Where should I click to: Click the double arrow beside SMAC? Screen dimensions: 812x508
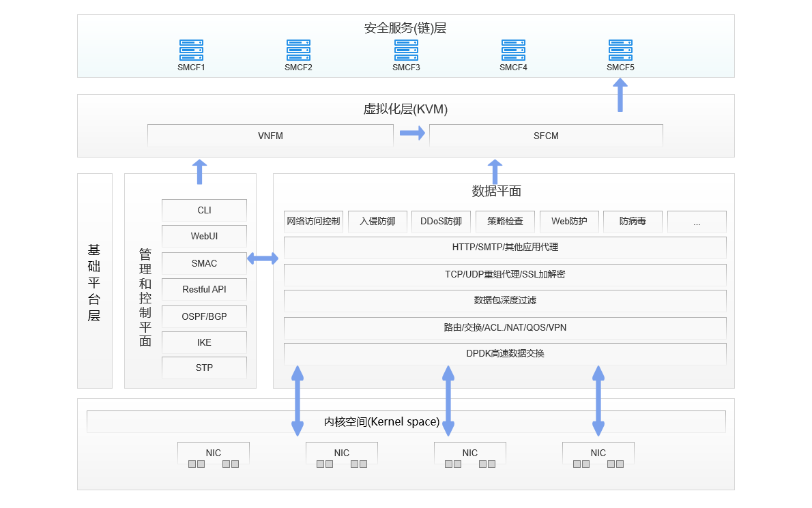click(x=263, y=258)
